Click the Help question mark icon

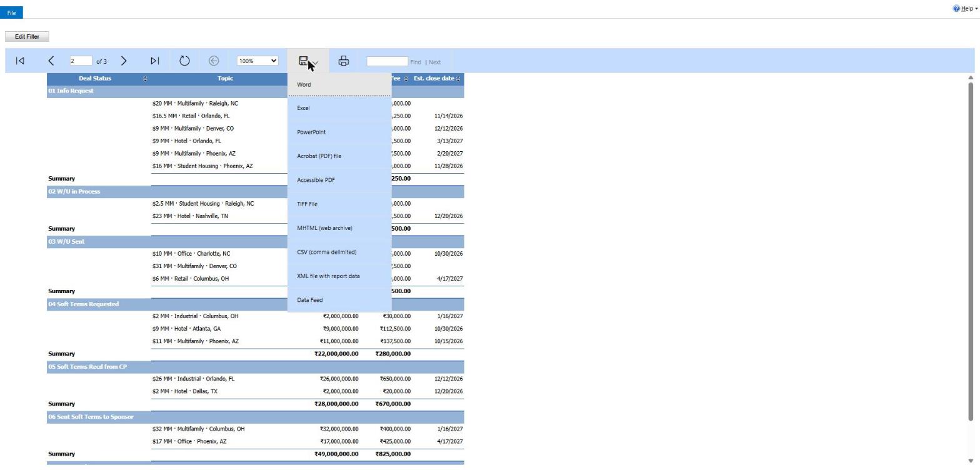956,9
